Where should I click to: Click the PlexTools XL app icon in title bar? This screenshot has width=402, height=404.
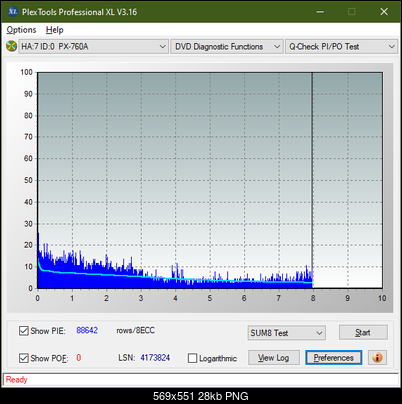point(13,12)
